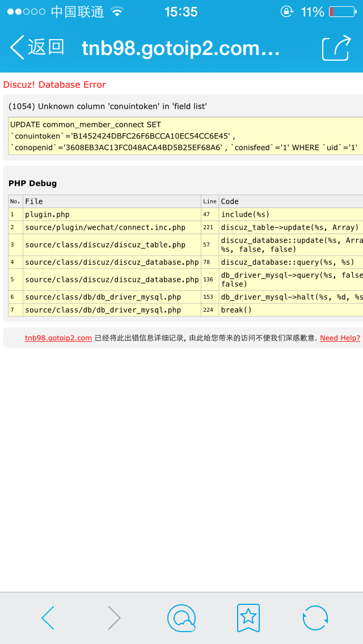Tap the 15:35 clock in status bar
The image size is (363, 644).
[x=181, y=12]
